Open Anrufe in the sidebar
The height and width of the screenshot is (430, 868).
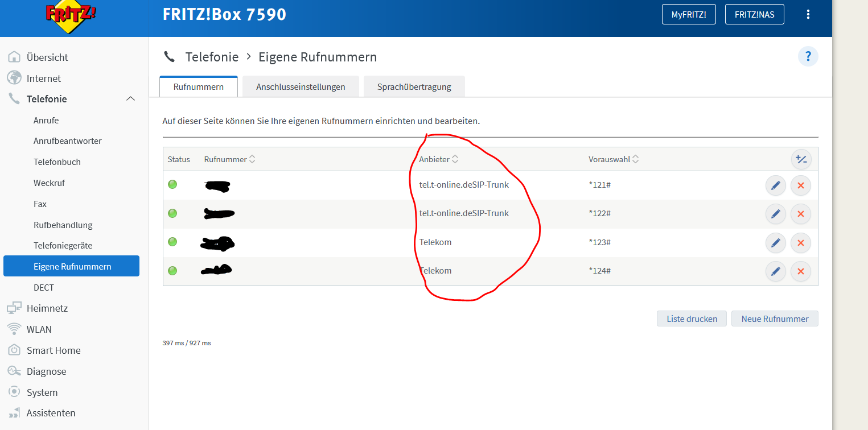(x=46, y=120)
